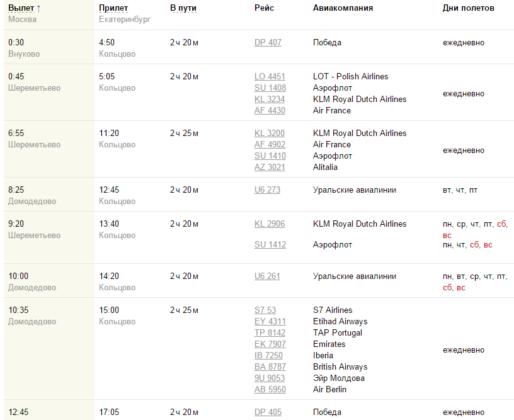The height and width of the screenshot is (420, 514).
Task: Open British Airways flight BA 8787
Action: (x=270, y=367)
